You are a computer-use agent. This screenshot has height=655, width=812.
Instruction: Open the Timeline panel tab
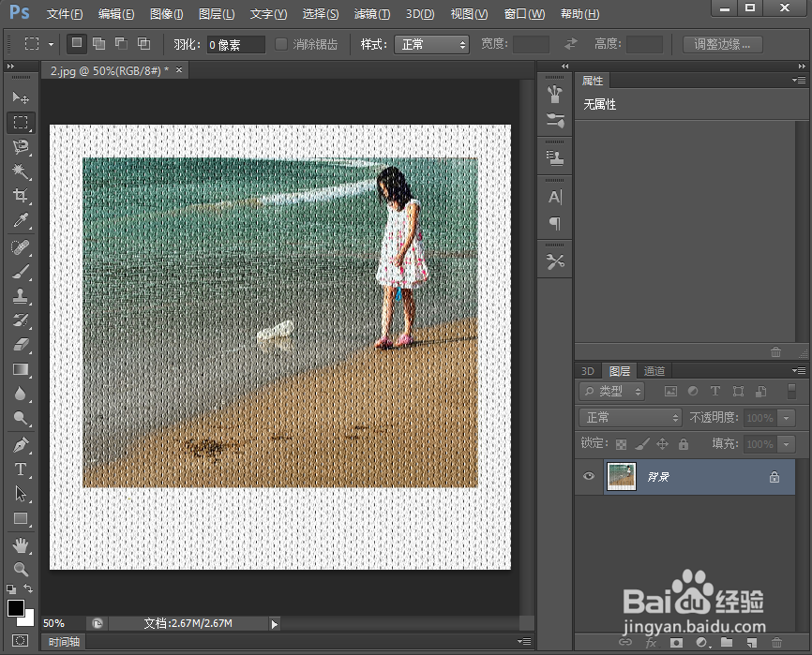click(64, 642)
